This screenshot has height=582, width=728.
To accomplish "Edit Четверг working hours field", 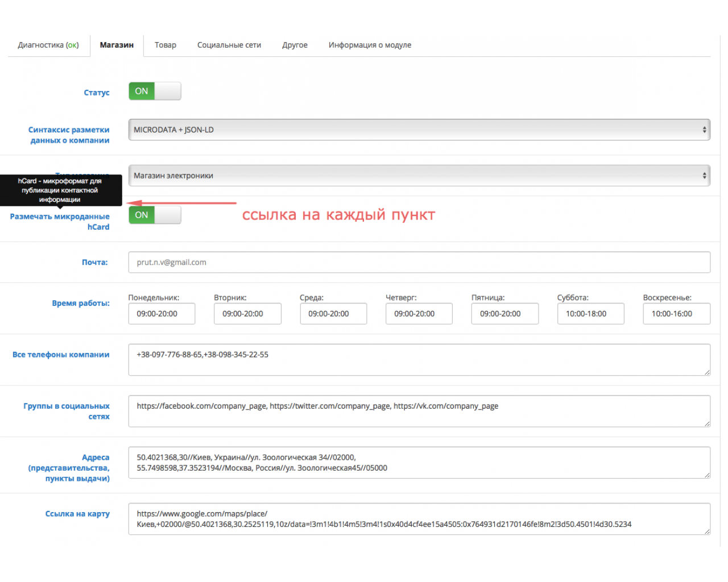I will tap(419, 314).
